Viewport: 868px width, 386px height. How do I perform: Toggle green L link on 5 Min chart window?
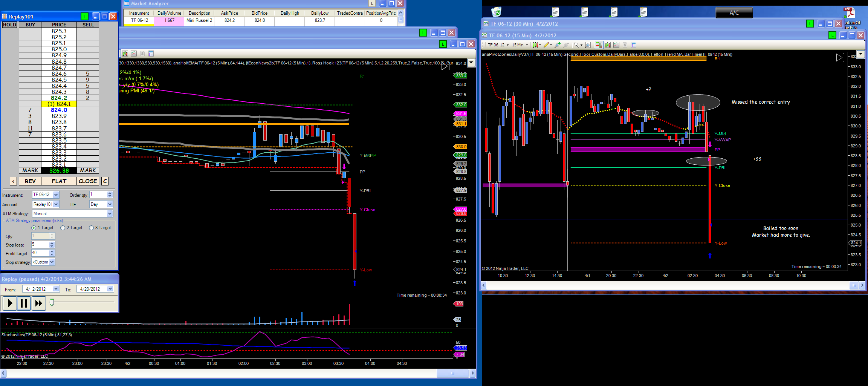click(443, 44)
